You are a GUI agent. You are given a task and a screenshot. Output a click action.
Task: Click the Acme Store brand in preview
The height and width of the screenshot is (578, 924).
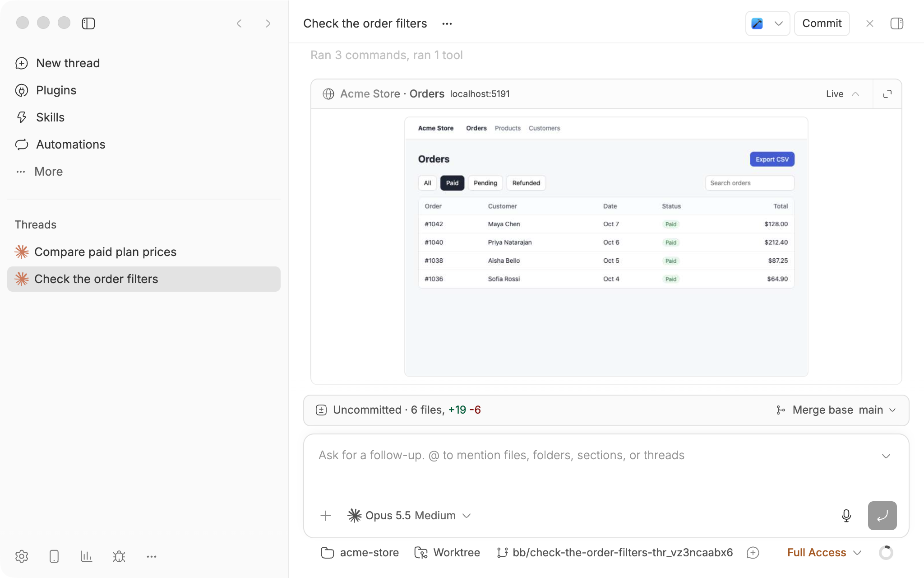point(436,128)
